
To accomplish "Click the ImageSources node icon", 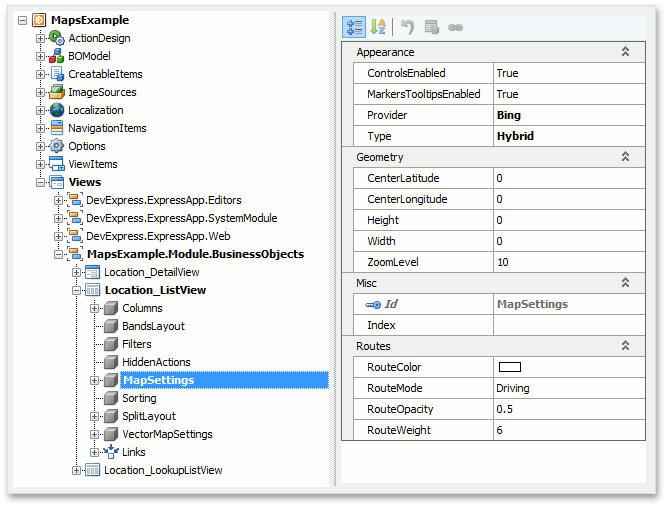I will 57,92.
